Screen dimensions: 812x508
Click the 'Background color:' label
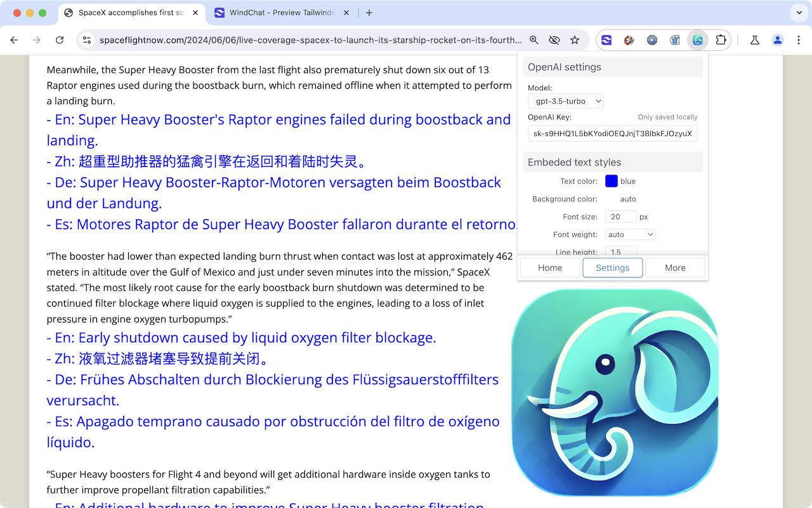coord(565,199)
